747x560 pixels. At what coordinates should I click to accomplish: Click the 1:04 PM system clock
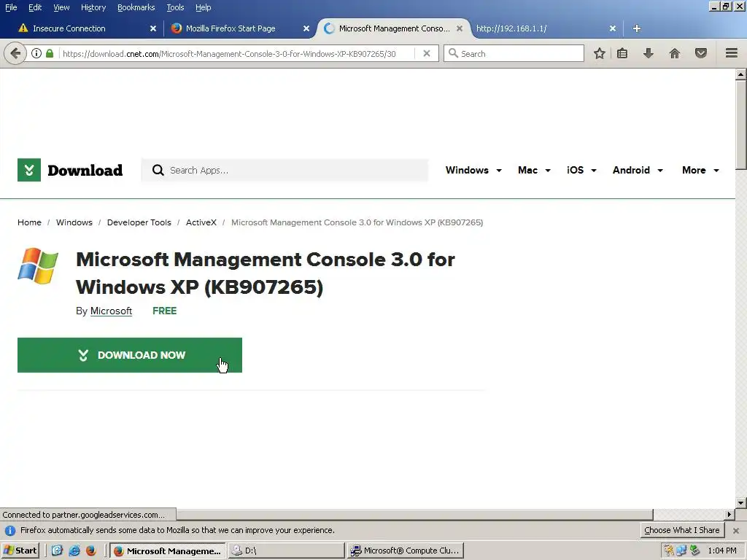coord(722,551)
